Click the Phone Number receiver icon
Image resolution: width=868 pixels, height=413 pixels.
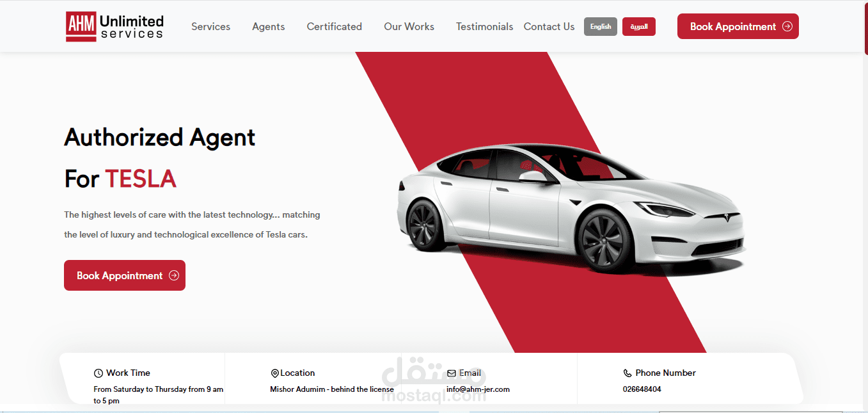tap(626, 373)
